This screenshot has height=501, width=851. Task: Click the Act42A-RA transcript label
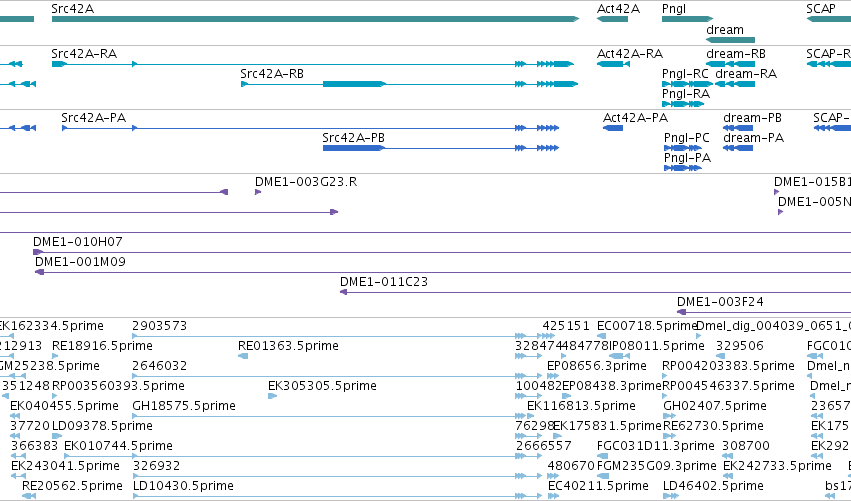(630, 54)
